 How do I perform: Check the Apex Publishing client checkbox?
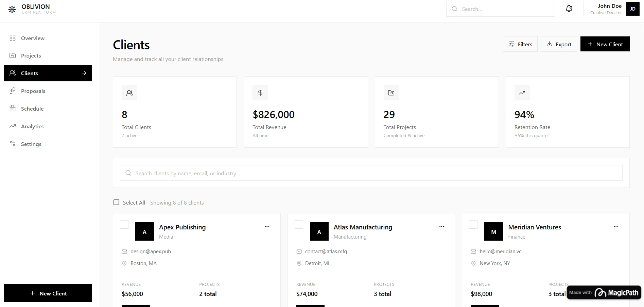(x=124, y=225)
